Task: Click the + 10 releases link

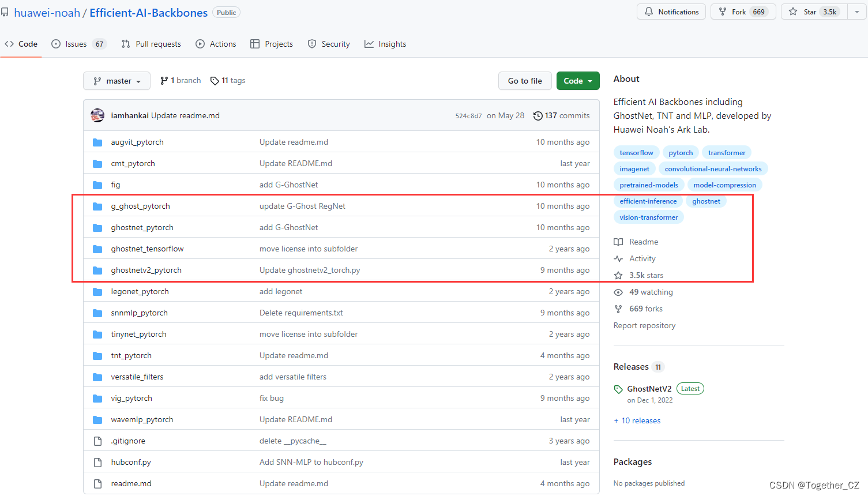Action: tap(637, 421)
